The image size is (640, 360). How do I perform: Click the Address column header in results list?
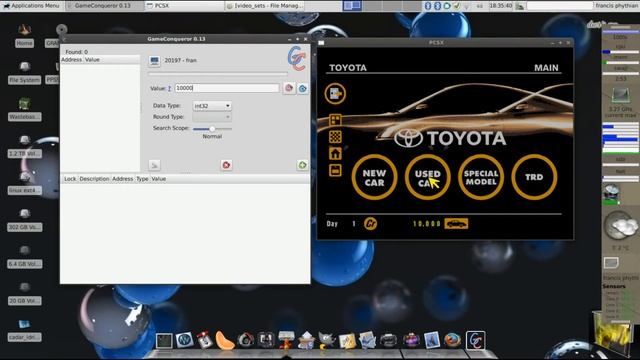click(71, 60)
